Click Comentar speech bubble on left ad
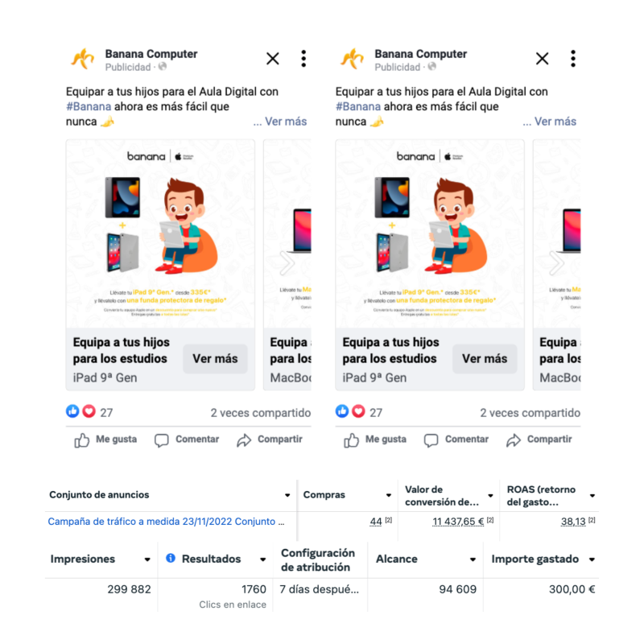Image resolution: width=644 pixels, height=644 pixels. [162, 440]
